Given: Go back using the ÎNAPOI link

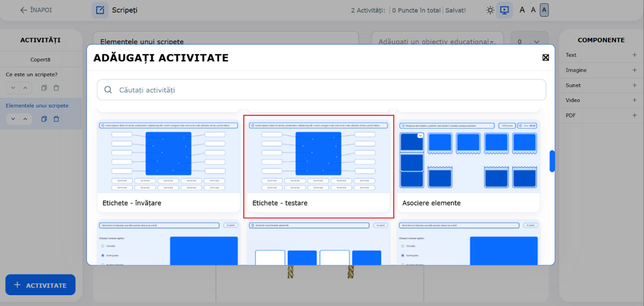Looking at the screenshot, I should coord(36,10).
